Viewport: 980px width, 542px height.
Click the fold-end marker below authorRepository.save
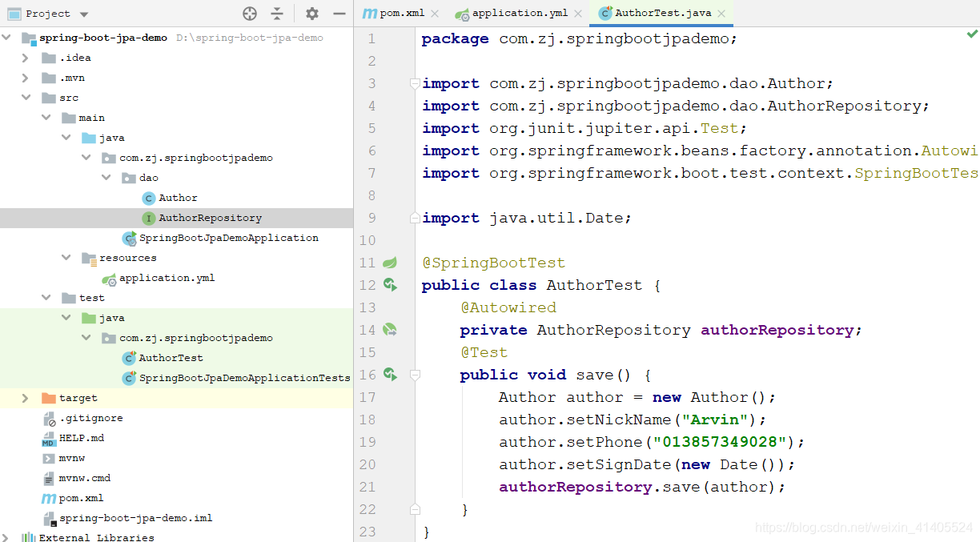coord(414,509)
